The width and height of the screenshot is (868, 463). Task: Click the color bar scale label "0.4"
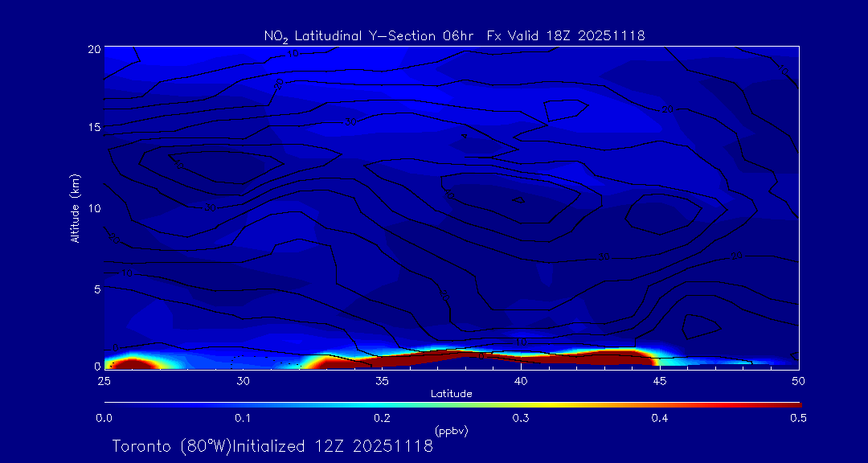pyautogui.click(x=659, y=419)
